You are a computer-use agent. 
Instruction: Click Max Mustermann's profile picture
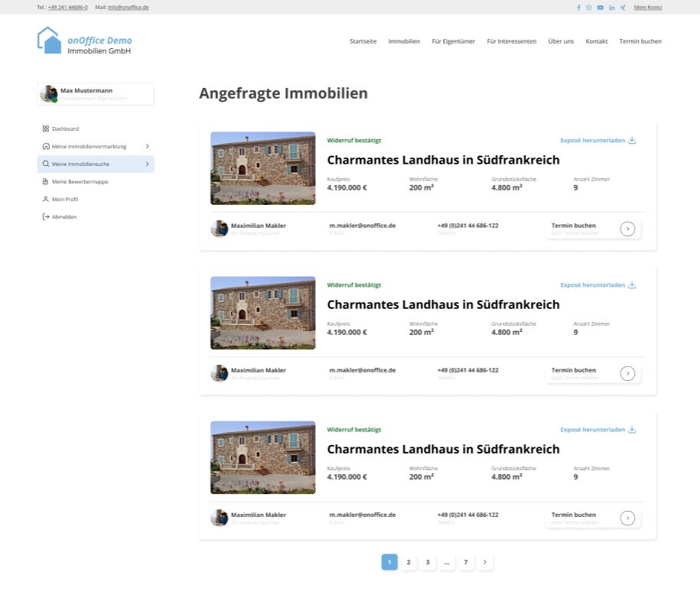[x=49, y=93]
